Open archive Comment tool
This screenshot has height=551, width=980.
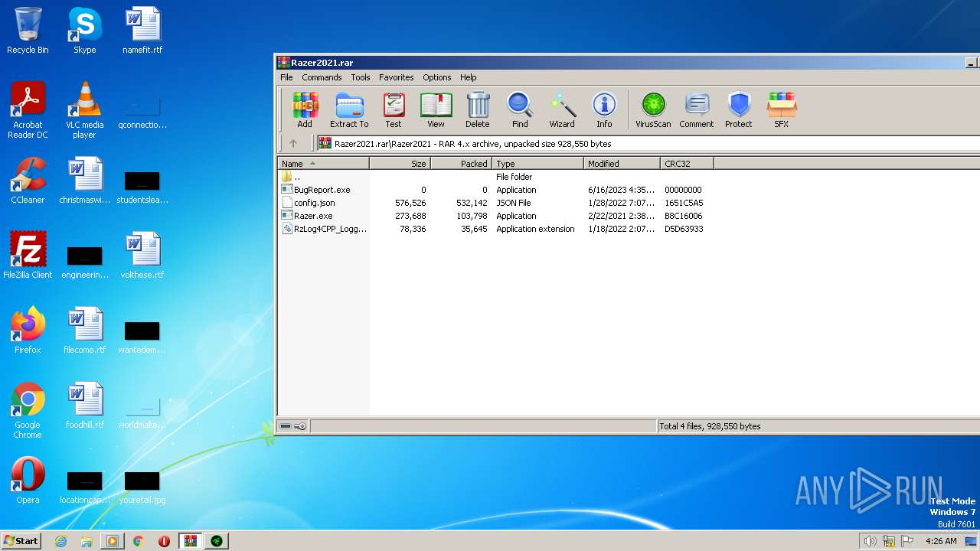click(x=697, y=110)
